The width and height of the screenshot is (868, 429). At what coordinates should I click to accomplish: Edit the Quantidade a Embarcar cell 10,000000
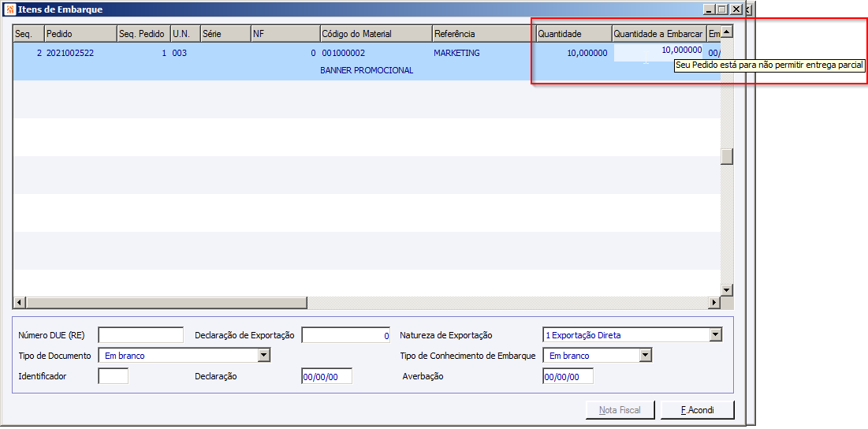(x=658, y=53)
